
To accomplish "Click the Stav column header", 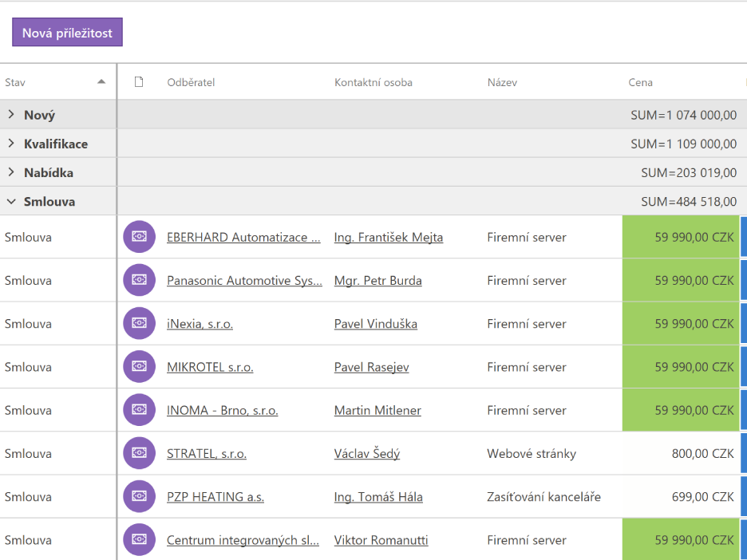I will coord(15,82).
